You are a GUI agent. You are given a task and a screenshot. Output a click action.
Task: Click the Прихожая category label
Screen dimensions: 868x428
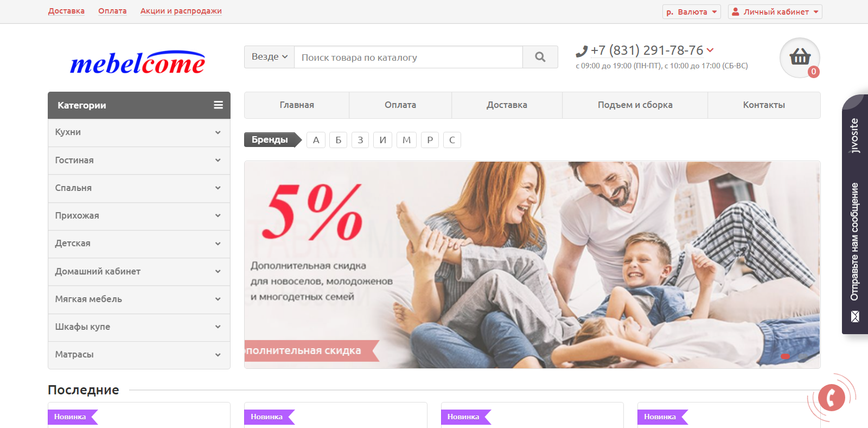pos(77,215)
